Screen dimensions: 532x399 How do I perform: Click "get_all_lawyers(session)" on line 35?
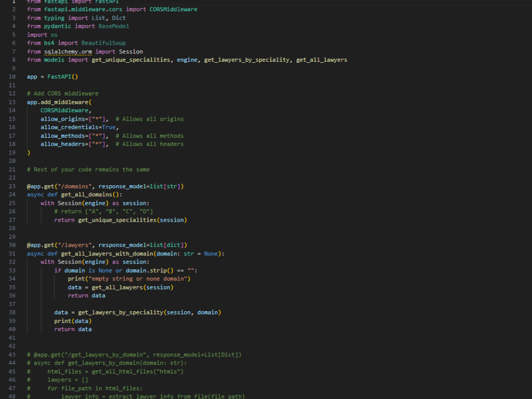(132, 287)
